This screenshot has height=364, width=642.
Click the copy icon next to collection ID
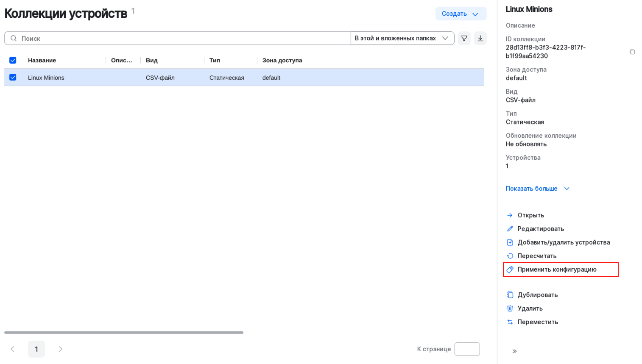point(632,51)
